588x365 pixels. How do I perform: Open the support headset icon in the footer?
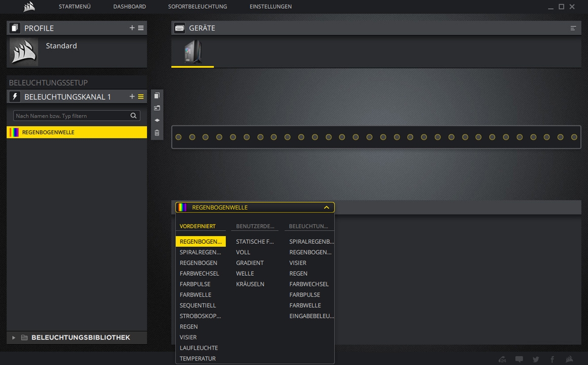[x=502, y=359]
